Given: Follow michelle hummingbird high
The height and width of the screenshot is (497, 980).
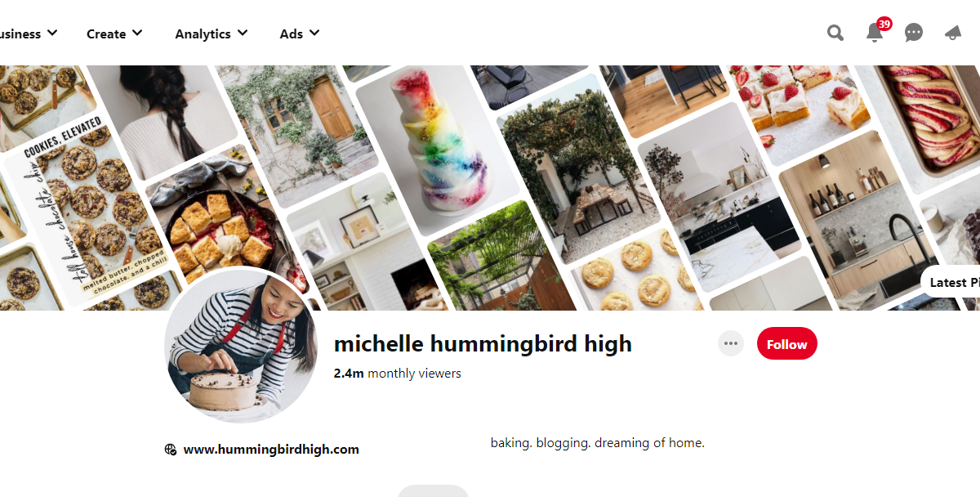Looking at the screenshot, I should [x=786, y=344].
